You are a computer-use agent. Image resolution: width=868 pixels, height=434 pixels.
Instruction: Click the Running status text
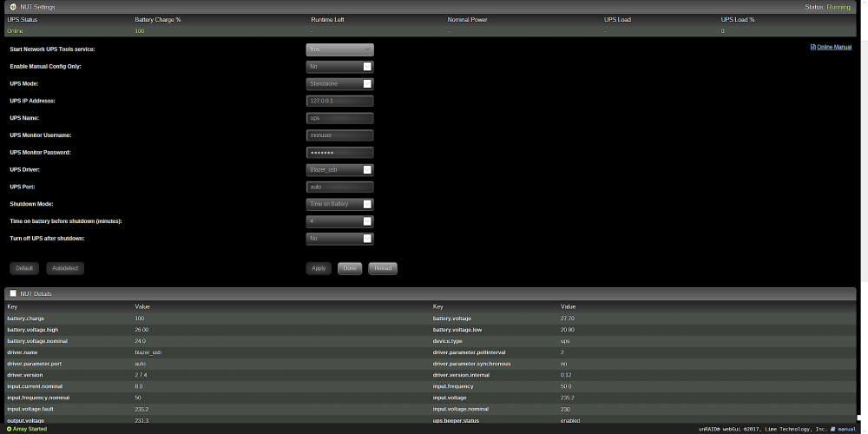[838, 7]
